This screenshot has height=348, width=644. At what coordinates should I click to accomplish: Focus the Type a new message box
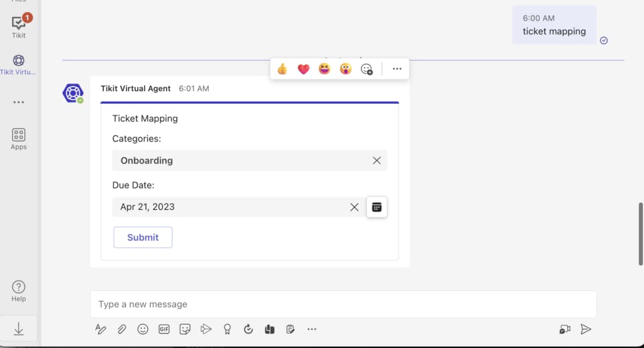[x=343, y=304]
